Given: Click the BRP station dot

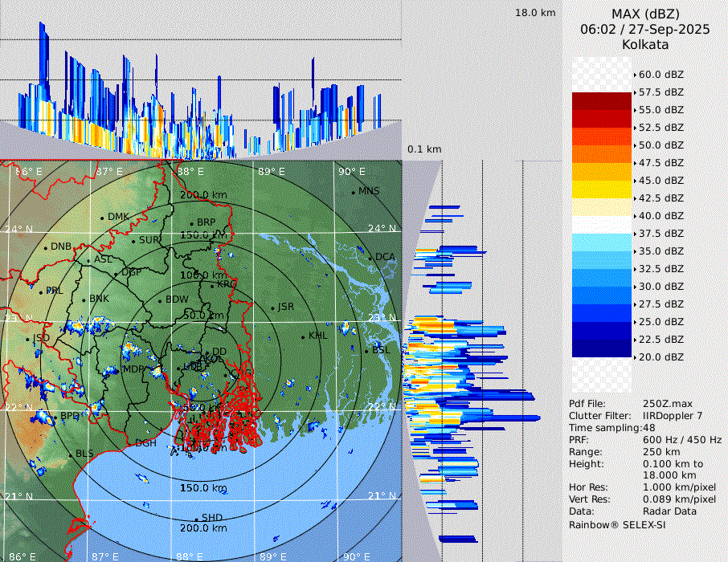Looking at the screenshot, I should (x=191, y=223).
